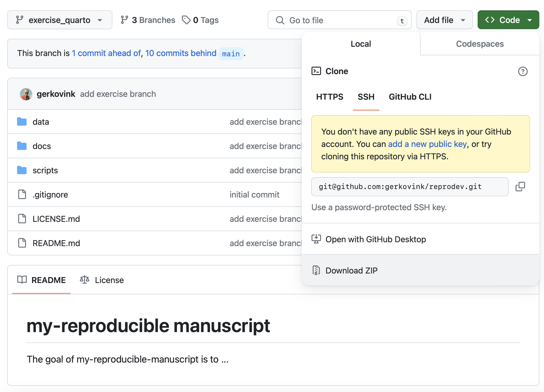The width and height of the screenshot is (544, 392).
Task: Click the terminal icon beside Clone
Action: (316, 71)
